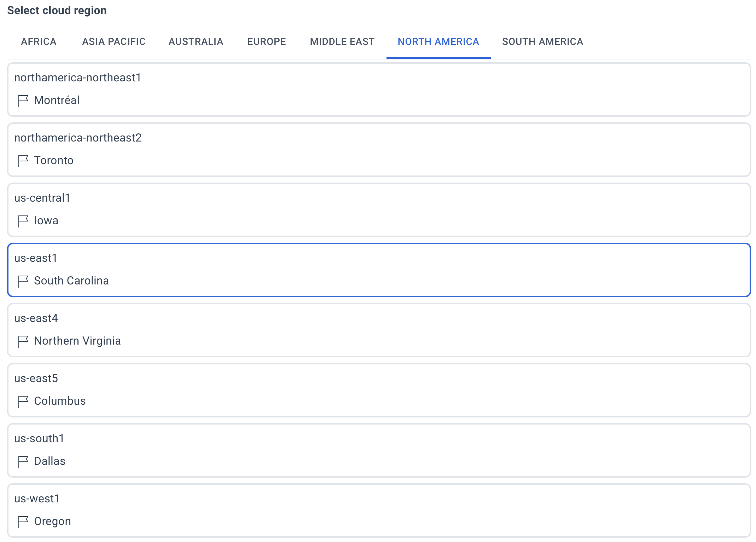Click the Toronto location label
The width and height of the screenshot is (756, 542).
[x=54, y=160]
